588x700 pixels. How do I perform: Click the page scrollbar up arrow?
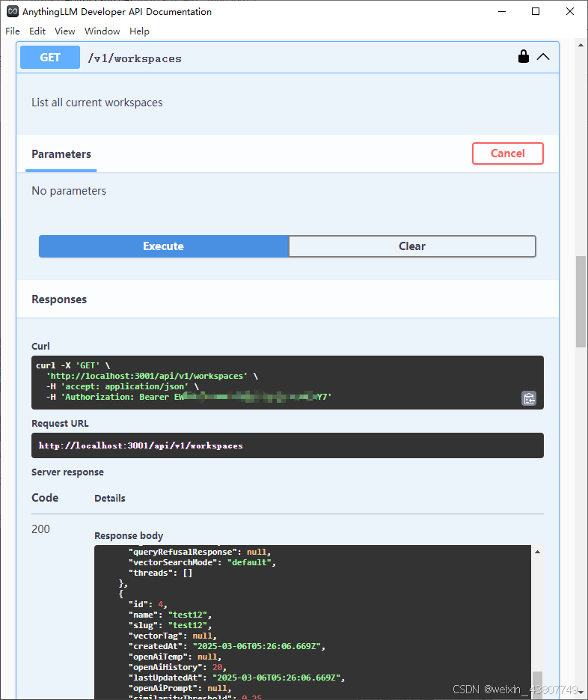click(581, 45)
